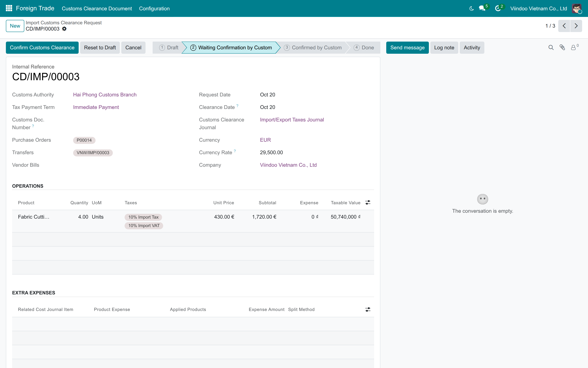
Task: Show followers icon in chatter
Action: [x=574, y=47]
